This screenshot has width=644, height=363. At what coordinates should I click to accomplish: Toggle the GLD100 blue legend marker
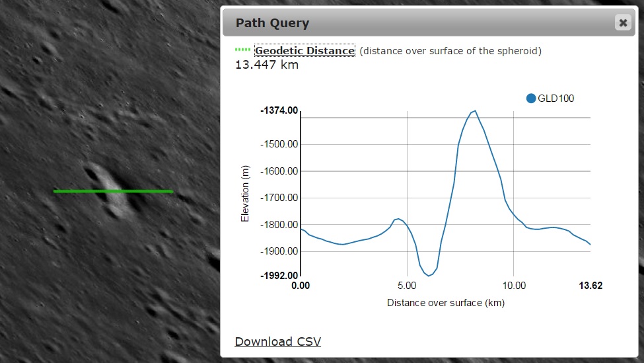[531, 99]
